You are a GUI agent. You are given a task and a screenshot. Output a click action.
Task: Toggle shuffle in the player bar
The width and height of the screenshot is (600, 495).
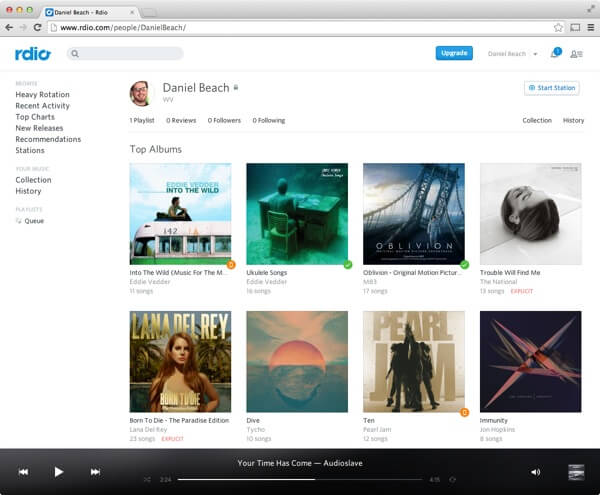[x=147, y=479]
